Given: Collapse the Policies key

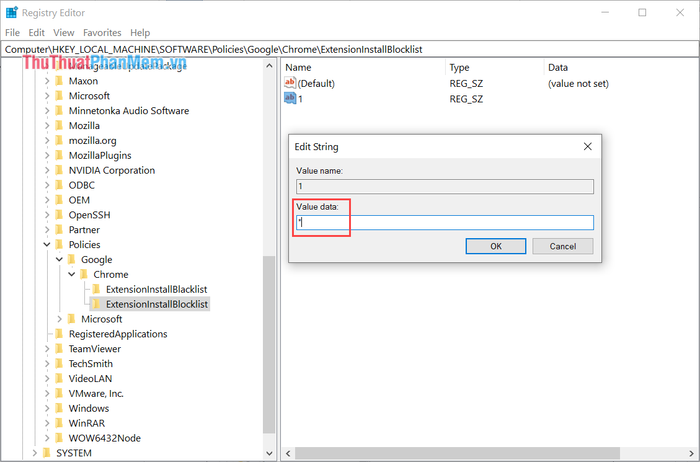Looking at the screenshot, I should coord(47,245).
